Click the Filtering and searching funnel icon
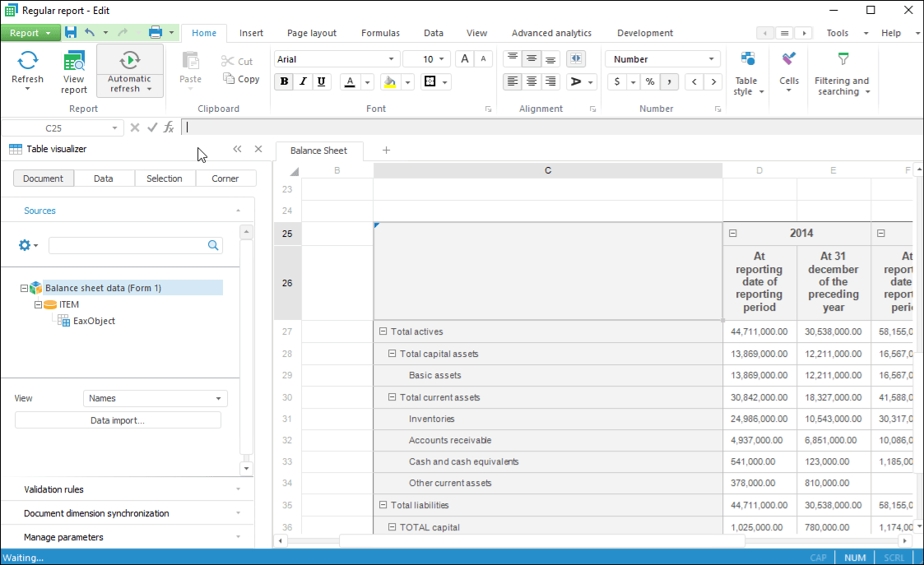924x565 pixels. click(843, 59)
